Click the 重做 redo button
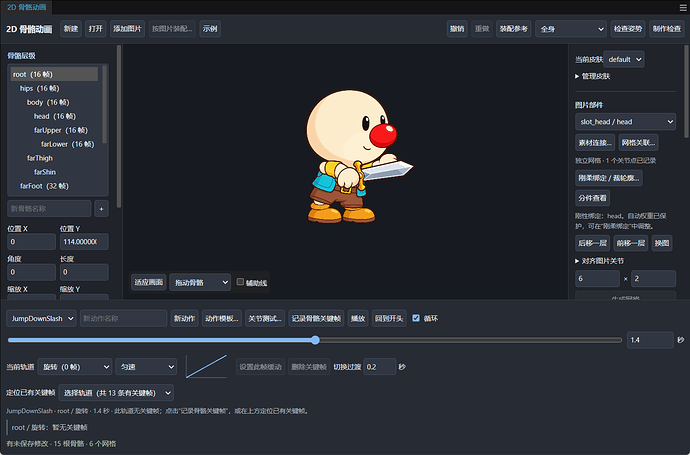The image size is (690, 455). [x=482, y=29]
